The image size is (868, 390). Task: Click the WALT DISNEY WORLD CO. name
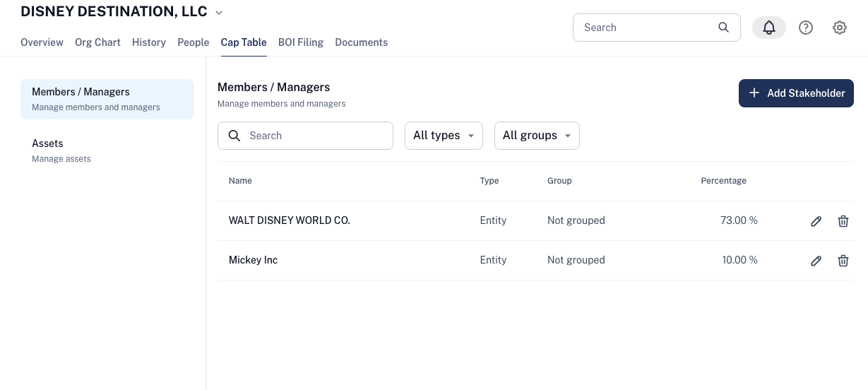[x=290, y=220]
